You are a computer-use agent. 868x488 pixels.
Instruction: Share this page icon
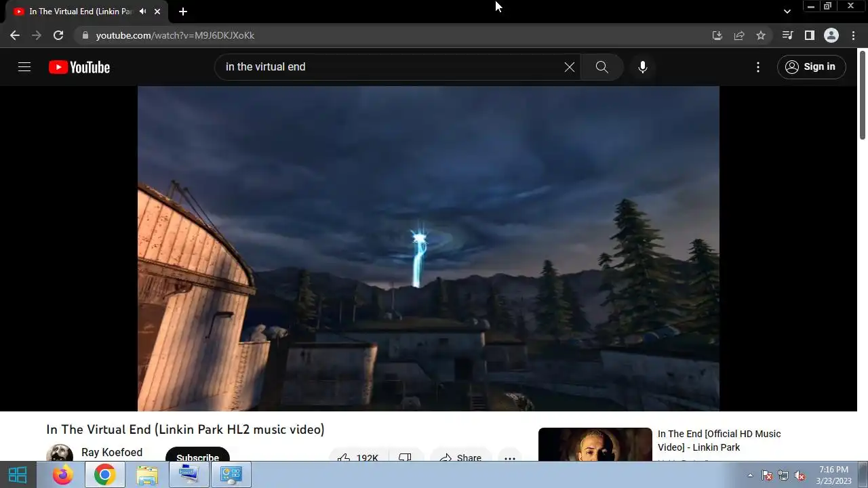[x=739, y=35]
